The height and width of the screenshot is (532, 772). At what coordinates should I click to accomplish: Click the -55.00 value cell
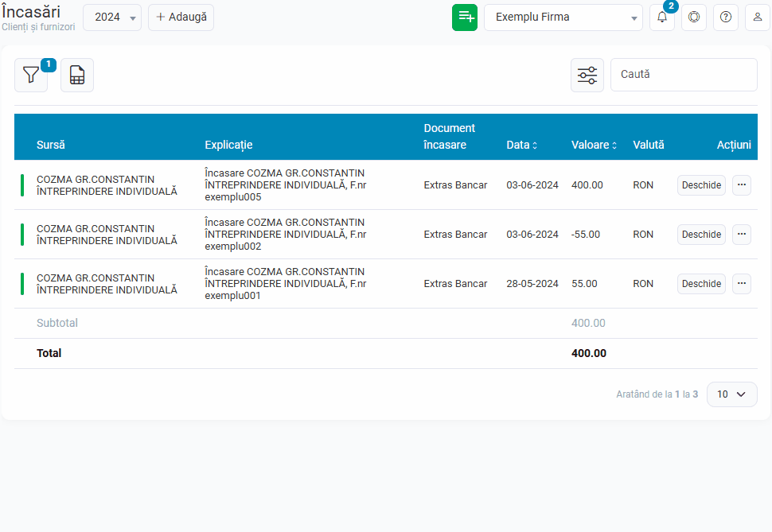coord(586,235)
